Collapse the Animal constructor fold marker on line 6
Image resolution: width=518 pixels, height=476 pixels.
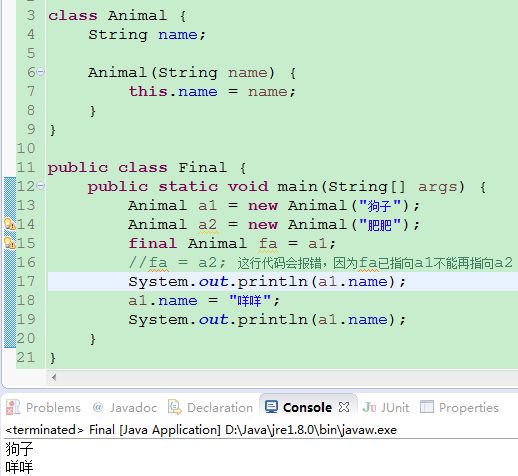[x=41, y=72]
